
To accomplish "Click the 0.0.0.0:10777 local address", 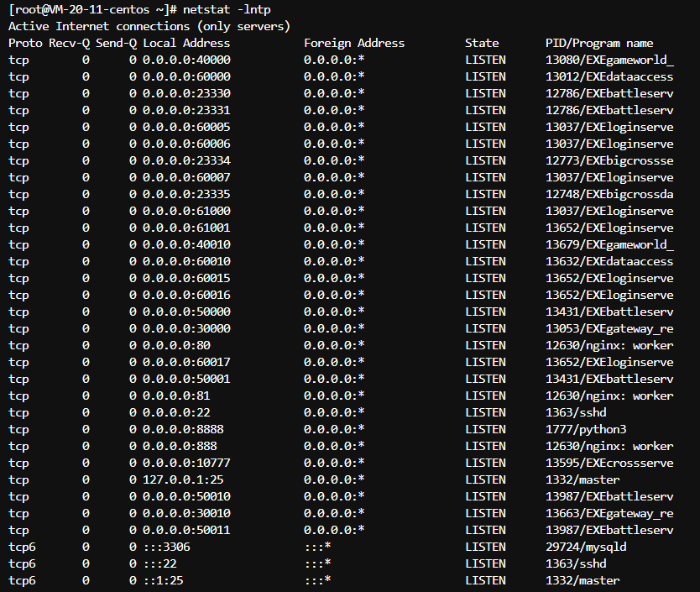I will (186, 463).
